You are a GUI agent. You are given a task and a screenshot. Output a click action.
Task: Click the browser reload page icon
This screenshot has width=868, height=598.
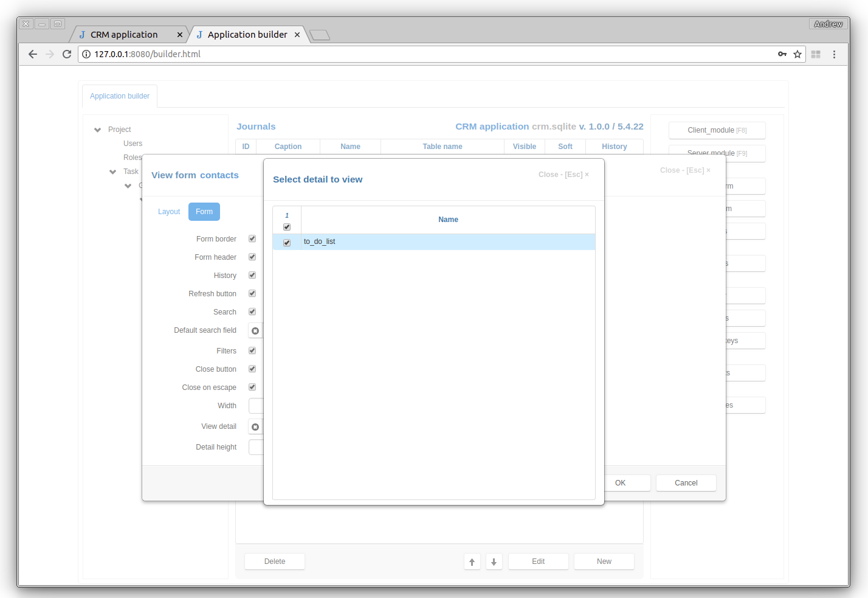pos(67,54)
